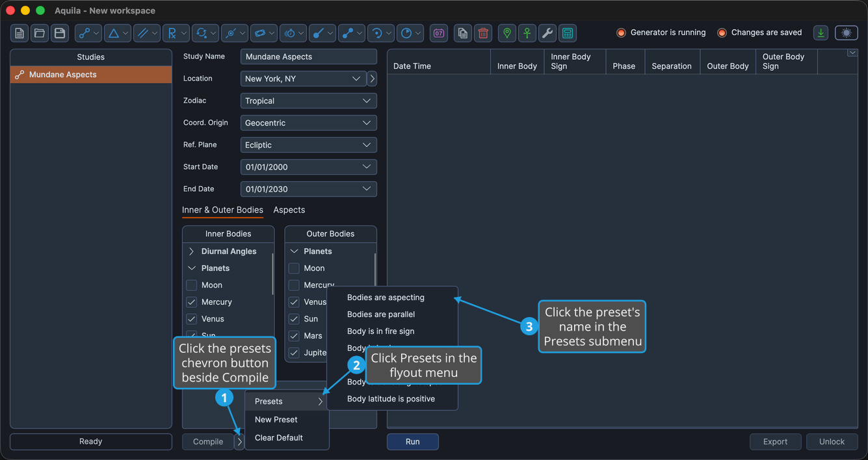
Task: Select the two connected dots tool
Action: [352, 33]
